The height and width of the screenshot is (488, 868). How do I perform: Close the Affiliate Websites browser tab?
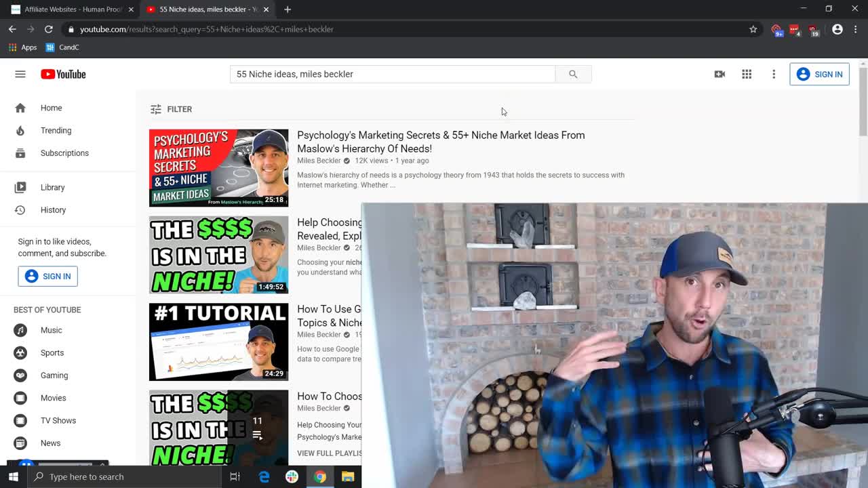[x=131, y=9]
